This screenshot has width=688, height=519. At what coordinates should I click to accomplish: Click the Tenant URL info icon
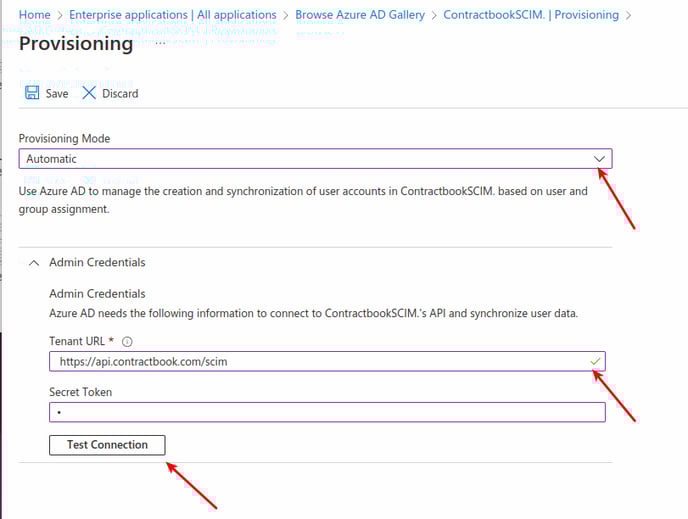(127, 341)
